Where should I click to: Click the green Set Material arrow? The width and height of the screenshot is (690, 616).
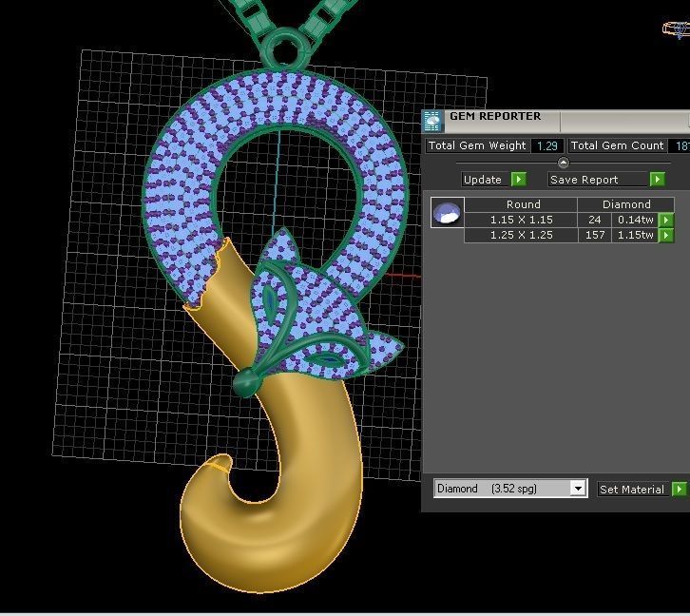679,490
